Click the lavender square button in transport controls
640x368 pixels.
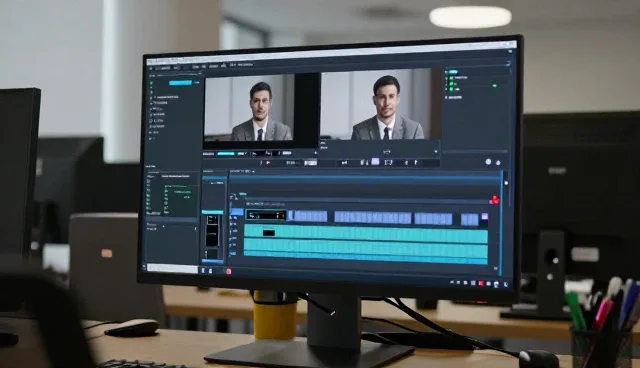tap(375, 162)
